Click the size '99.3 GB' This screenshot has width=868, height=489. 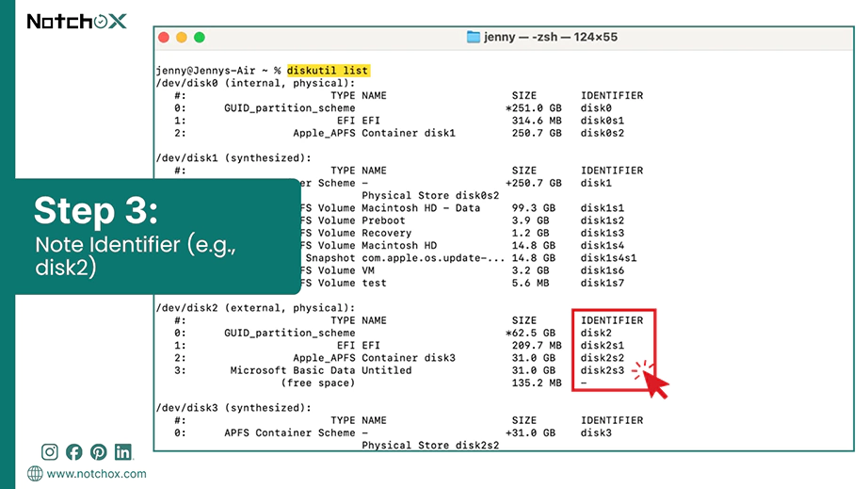534,208
